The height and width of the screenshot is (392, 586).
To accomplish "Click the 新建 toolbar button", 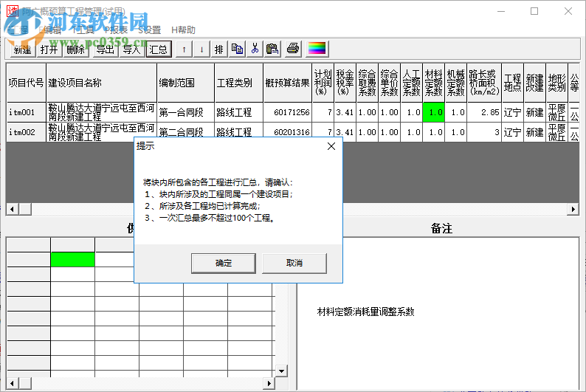I will coord(22,49).
